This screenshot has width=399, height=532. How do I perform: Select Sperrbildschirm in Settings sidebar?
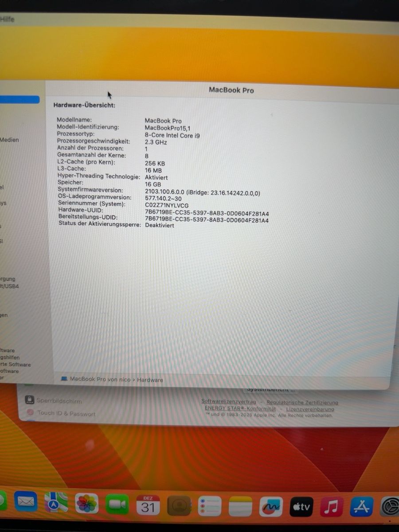[59, 401]
